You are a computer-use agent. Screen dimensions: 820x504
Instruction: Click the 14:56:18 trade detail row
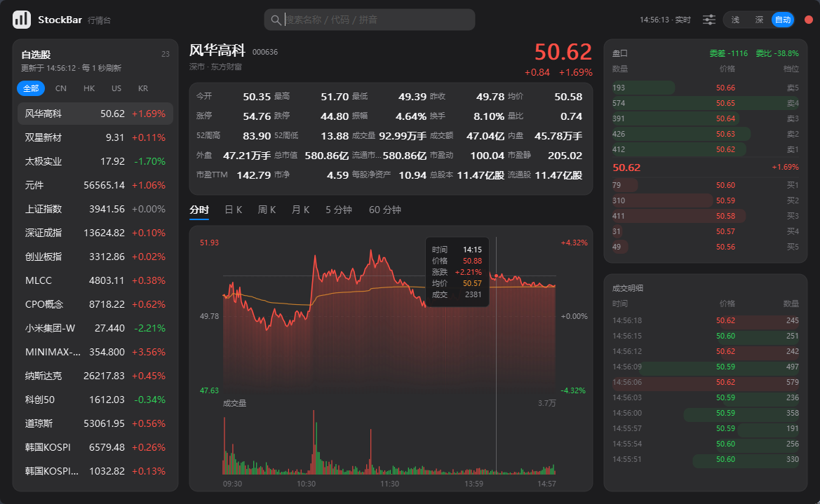706,320
